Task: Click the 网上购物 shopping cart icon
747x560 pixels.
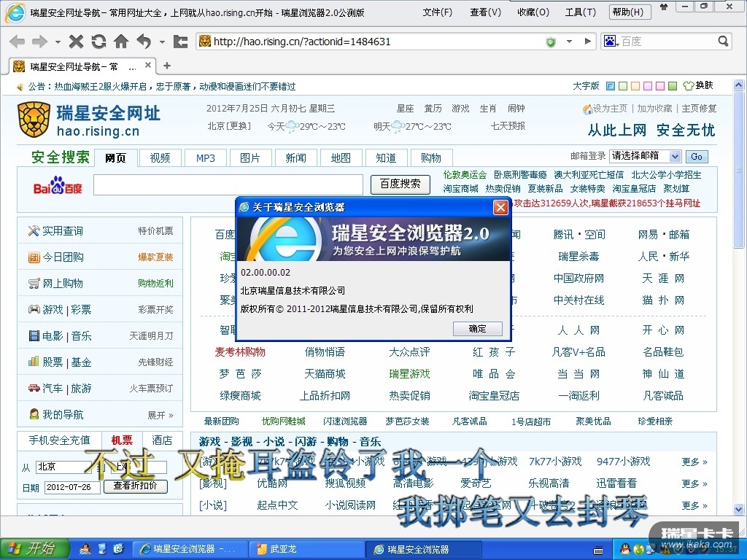Action: point(34,284)
